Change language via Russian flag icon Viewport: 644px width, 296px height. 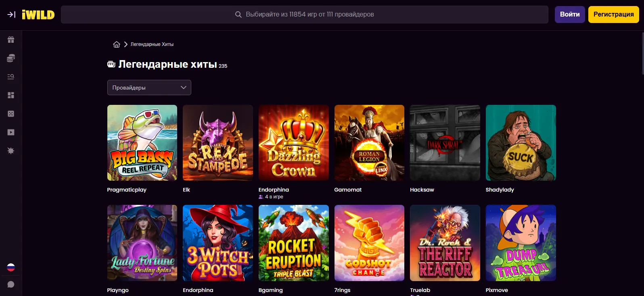coord(11,267)
